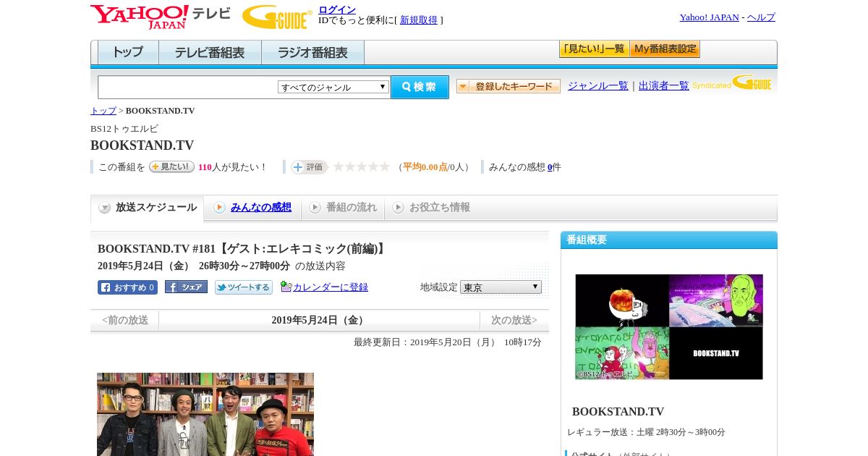
Task: Open the 「見たい!」一覧 button
Action: [594, 49]
